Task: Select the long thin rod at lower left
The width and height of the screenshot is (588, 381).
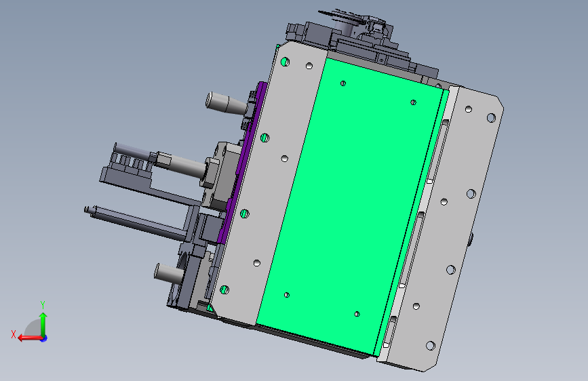Action: (x=137, y=223)
